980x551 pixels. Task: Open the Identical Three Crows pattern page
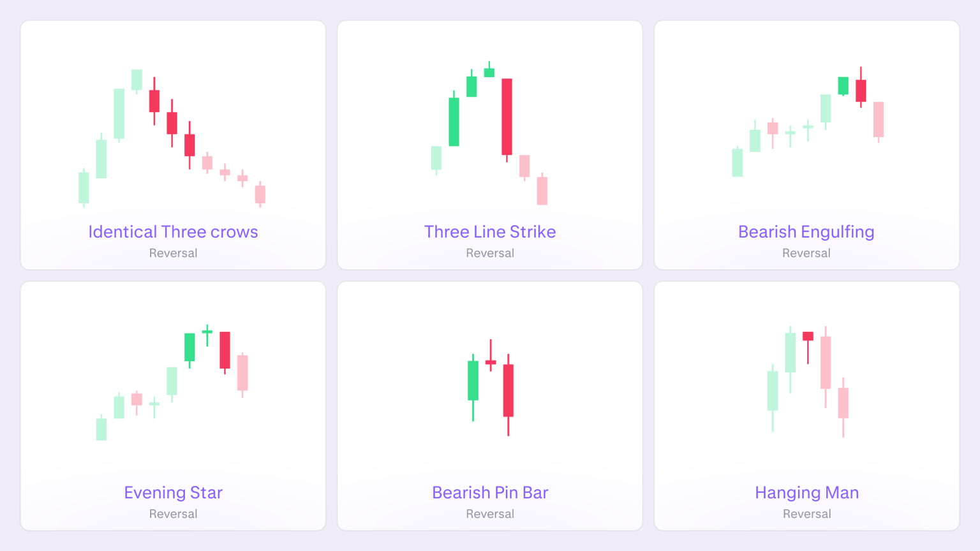[x=173, y=231]
